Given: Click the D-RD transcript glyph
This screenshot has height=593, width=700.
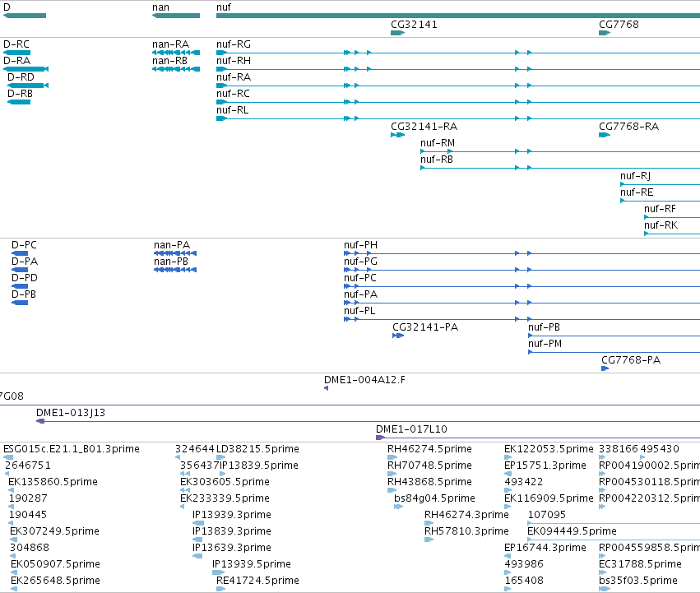Looking at the screenshot, I should point(28,86).
